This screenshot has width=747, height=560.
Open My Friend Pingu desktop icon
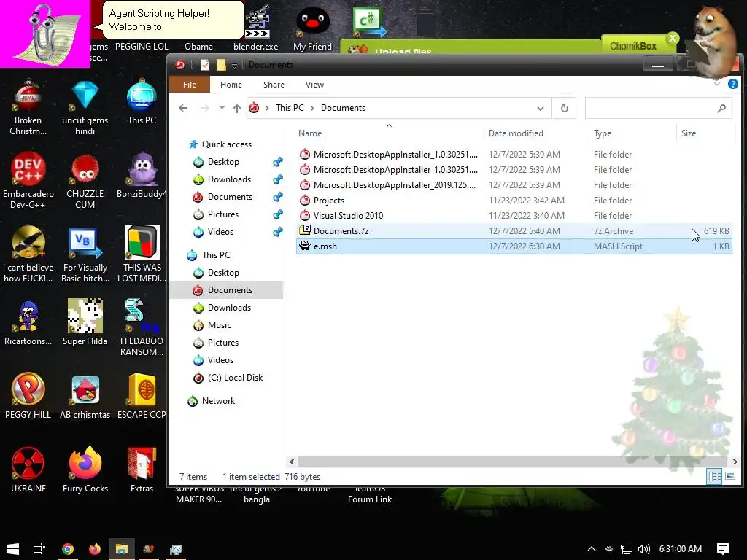[312, 28]
